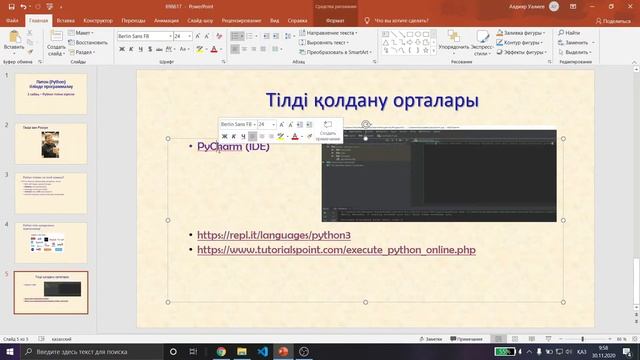This screenshot has width=640, height=360.
Task: Click the decrease list level icon
Action: tap(266, 36)
